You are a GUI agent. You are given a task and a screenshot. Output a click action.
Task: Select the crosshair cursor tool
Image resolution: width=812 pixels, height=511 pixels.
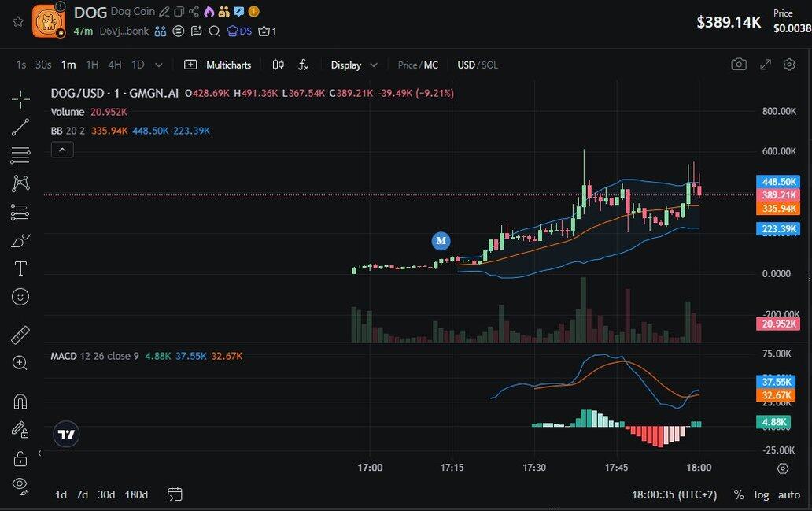(x=20, y=98)
